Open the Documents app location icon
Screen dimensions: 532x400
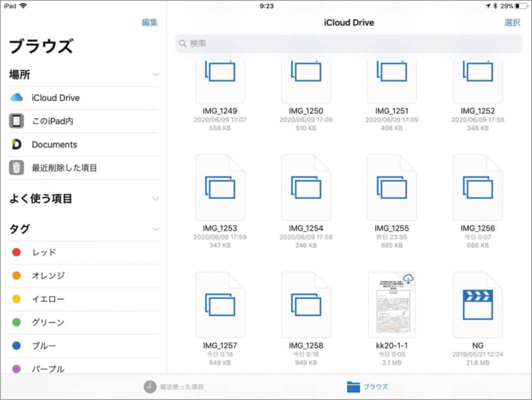17,144
